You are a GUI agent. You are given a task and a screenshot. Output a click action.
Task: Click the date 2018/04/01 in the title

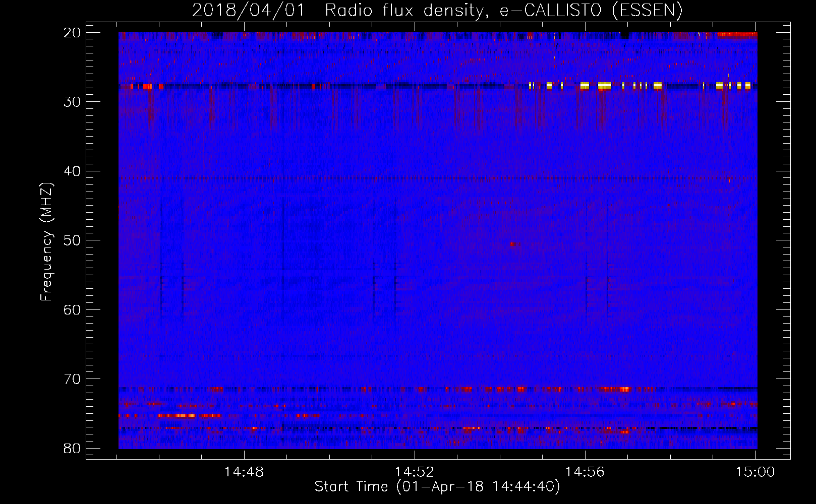tap(248, 11)
